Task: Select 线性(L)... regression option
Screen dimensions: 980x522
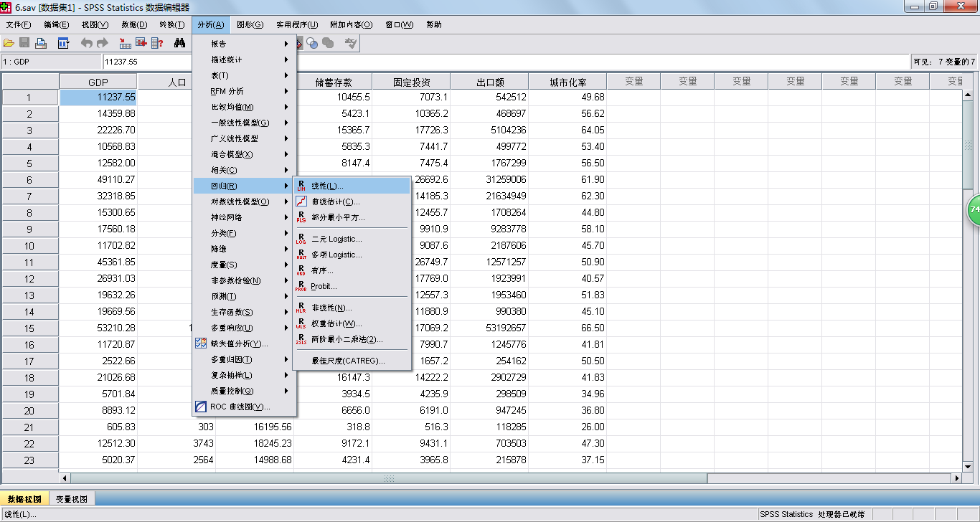Action: coord(352,186)
